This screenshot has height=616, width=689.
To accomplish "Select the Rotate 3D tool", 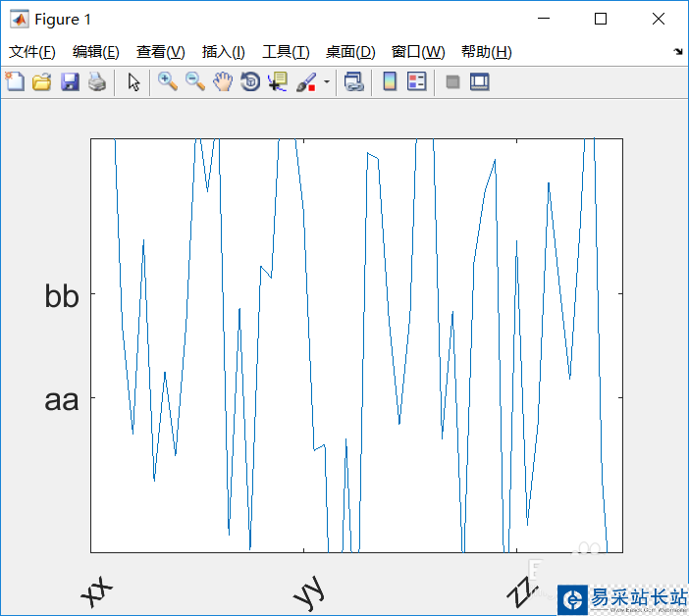I will 250,81.
